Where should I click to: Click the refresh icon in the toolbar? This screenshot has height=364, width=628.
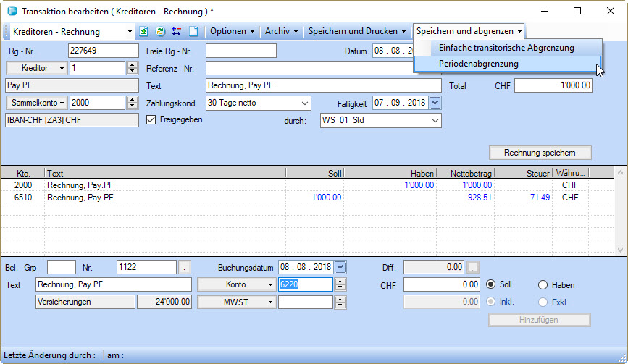coord(160,32)
